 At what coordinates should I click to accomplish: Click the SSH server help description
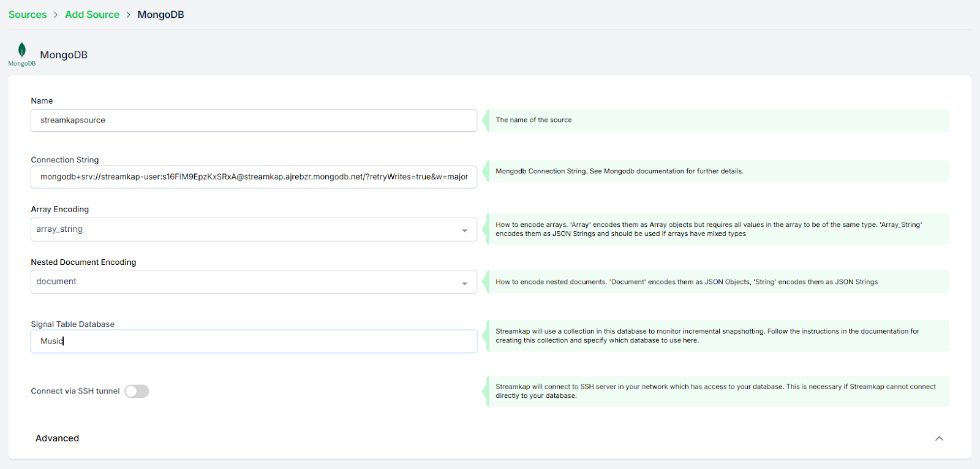715,391
